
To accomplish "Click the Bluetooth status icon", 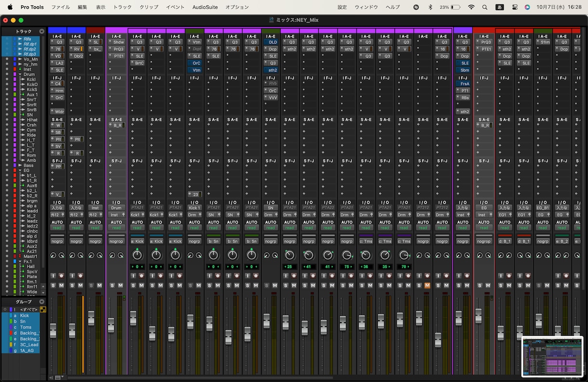I will (x=430, y=7).
